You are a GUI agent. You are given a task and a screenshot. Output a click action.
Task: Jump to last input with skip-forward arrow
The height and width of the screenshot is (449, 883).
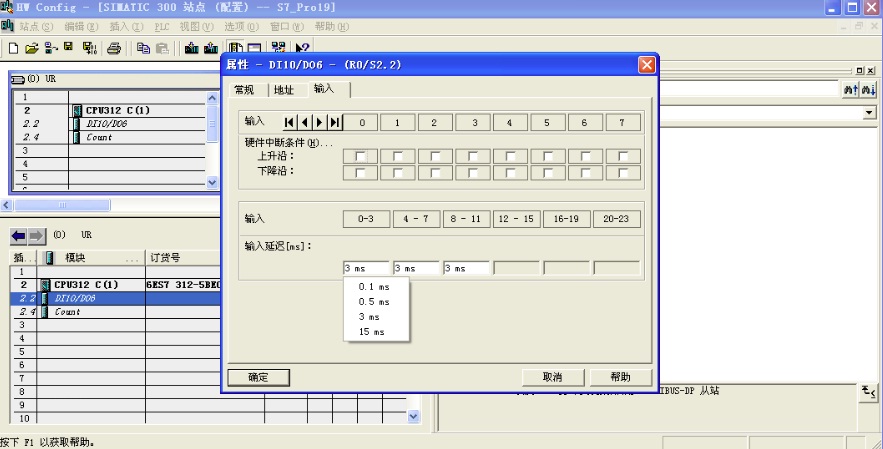334,122
